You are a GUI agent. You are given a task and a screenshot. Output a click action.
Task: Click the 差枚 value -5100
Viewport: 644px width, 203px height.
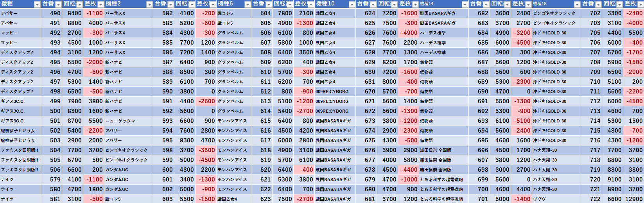(521, 121)
